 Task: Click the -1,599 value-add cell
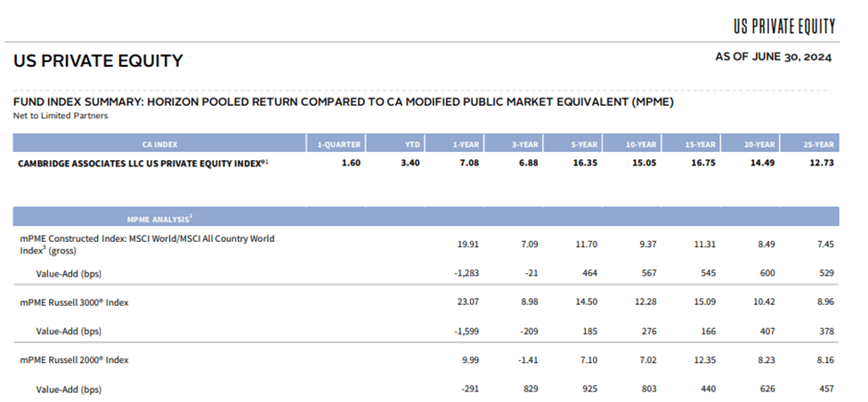(463, 331)
